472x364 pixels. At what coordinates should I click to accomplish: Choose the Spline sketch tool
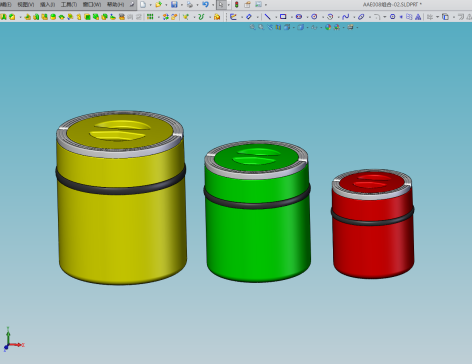tap(346, 17)
